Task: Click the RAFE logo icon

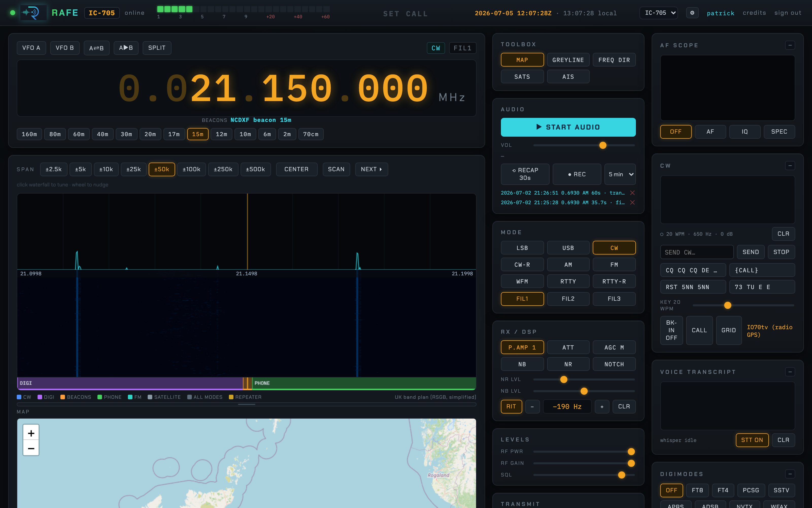Action: (33, 13)
